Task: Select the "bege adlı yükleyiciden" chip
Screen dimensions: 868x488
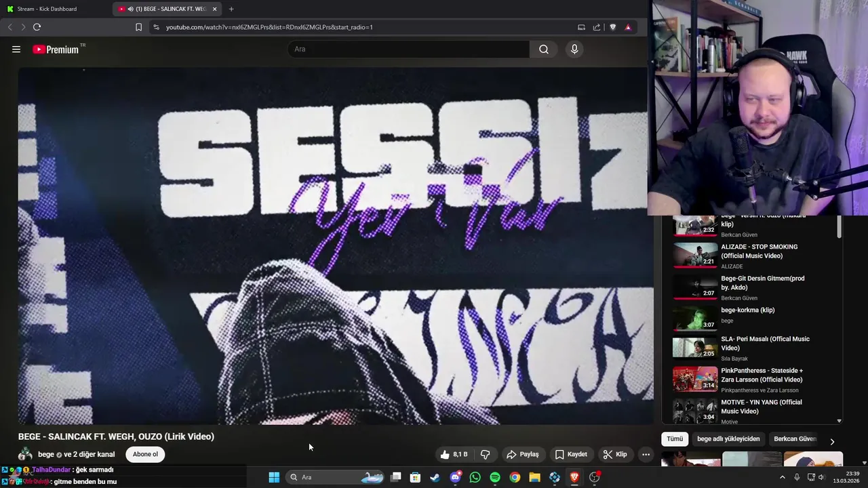Action: [x=728, y=439]
